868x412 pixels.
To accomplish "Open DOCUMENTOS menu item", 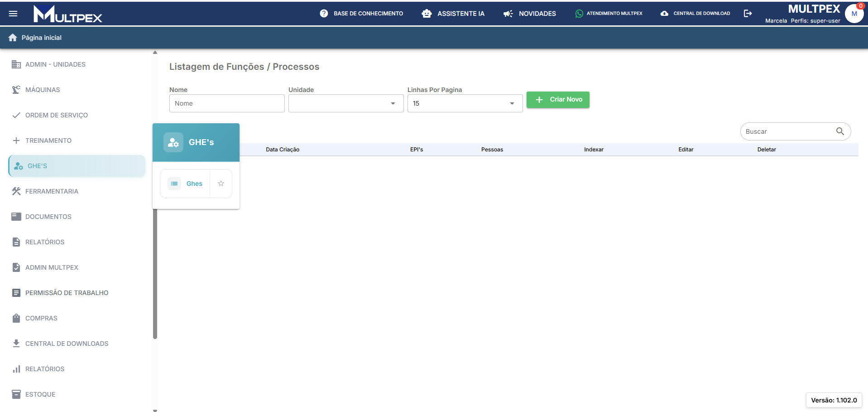I will point(77,217).
